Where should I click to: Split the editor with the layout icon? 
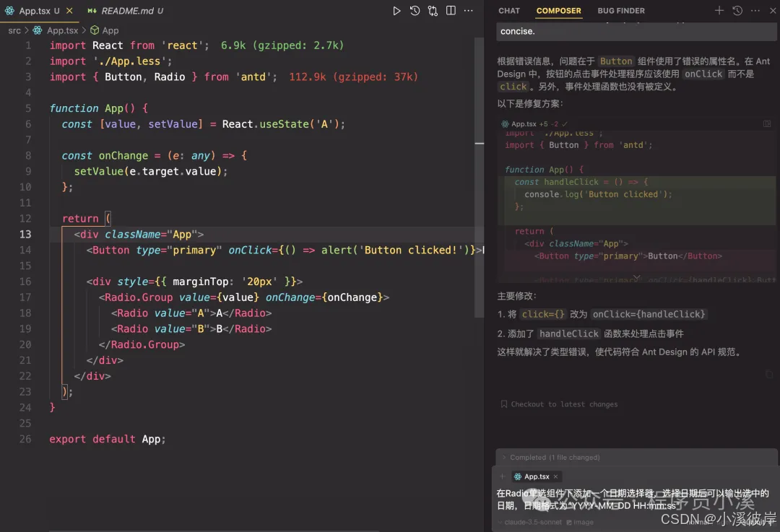click(x=451, y=10)
